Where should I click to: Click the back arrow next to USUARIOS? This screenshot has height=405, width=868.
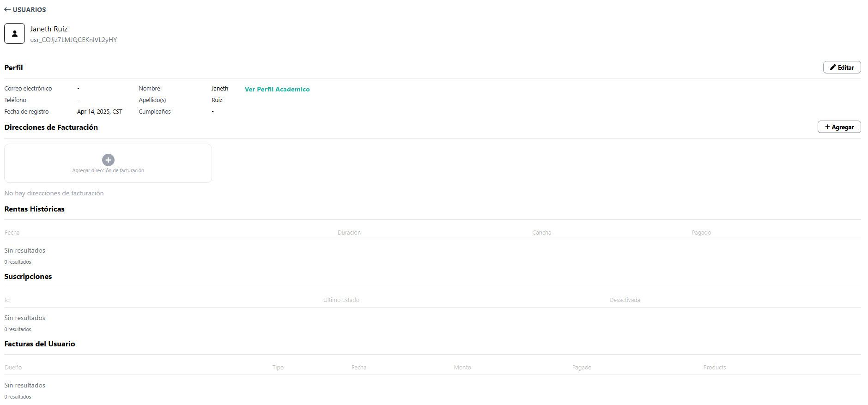tap(7, 10)
